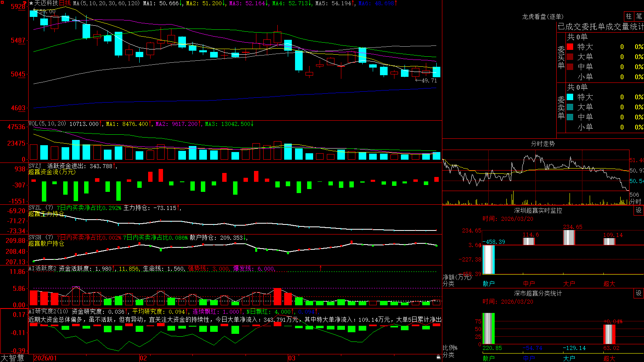Click 委买单 vertical label

(x=561, y=57)
